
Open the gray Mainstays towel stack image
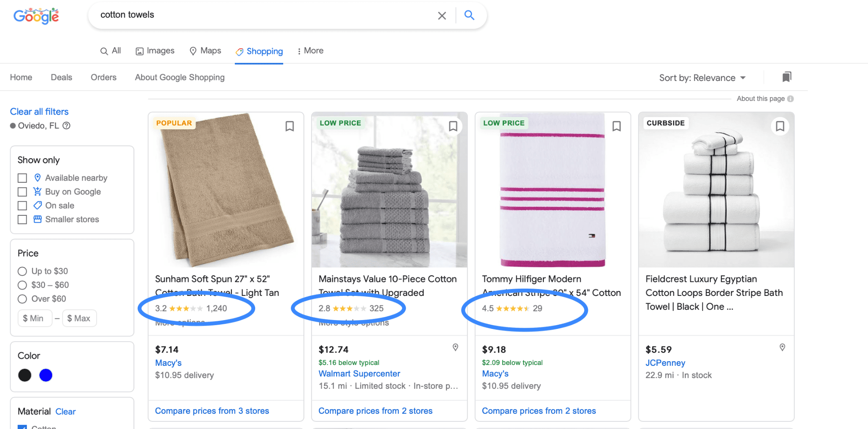pyautogui.click(x=389, y=190)
